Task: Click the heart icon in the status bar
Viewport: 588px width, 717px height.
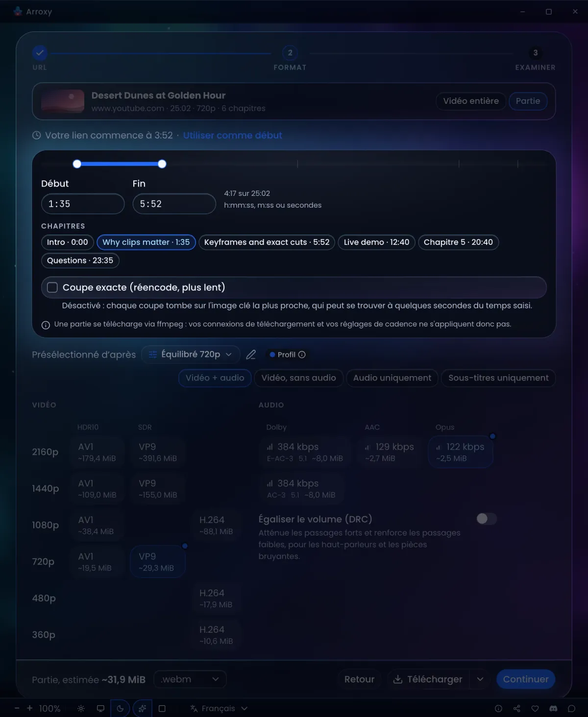Action: (535, 708)
